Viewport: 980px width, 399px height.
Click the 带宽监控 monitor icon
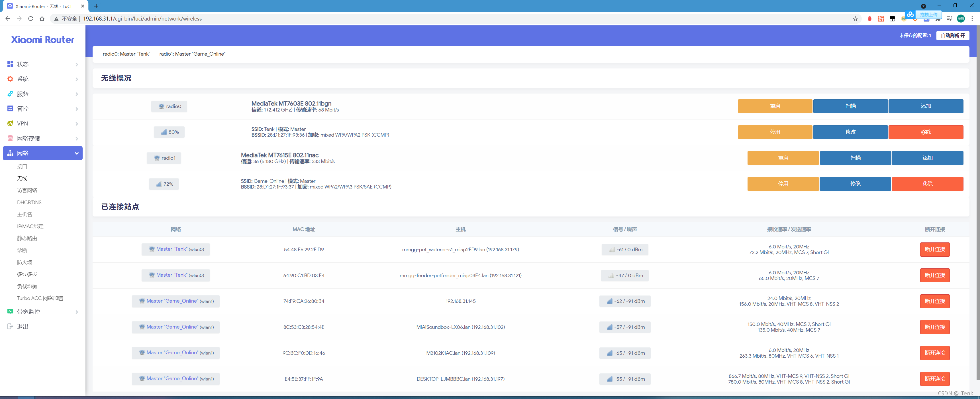[10, 311]
